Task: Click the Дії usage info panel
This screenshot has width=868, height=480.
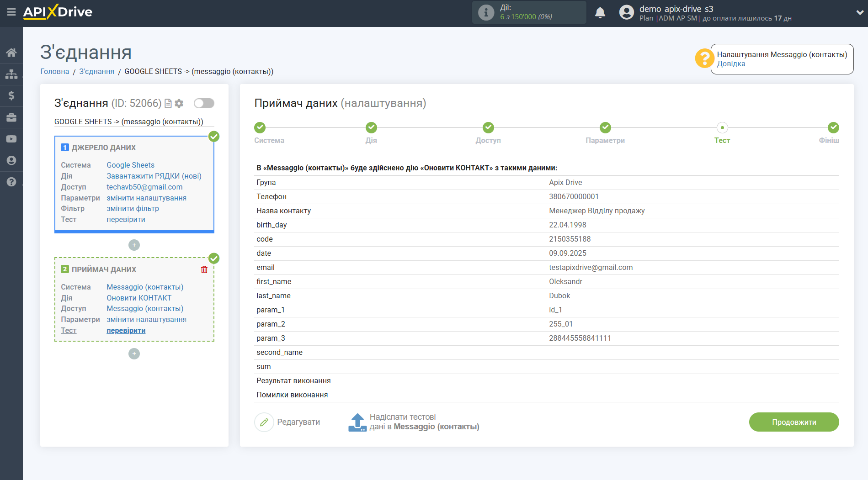Action: point(529,12)
